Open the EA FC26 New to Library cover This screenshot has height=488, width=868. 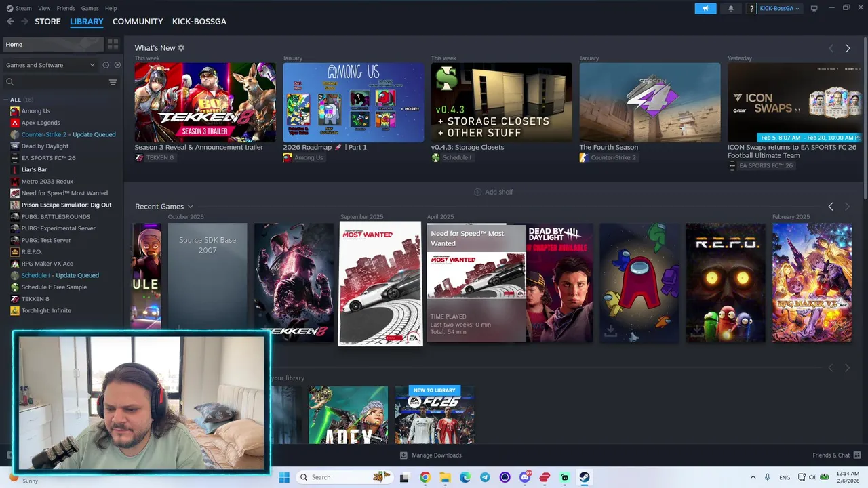click(x=435, y=415)
